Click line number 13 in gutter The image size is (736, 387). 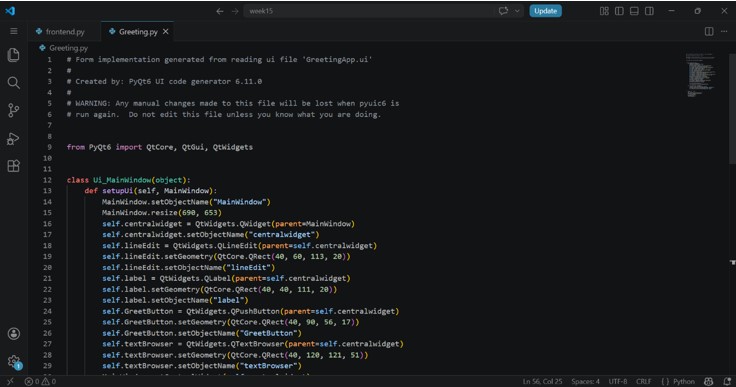[x=47, y=191]
